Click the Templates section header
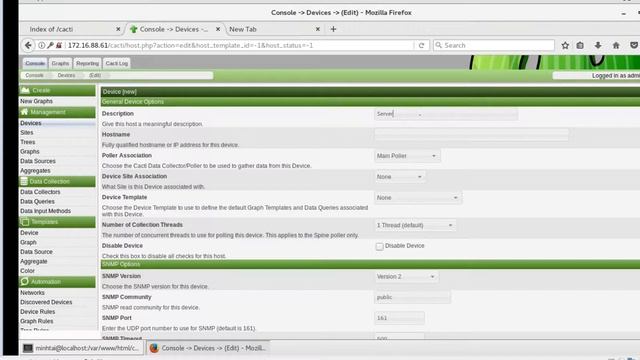The width and height of the screenshot is (640, 360). tap(57, 222)
